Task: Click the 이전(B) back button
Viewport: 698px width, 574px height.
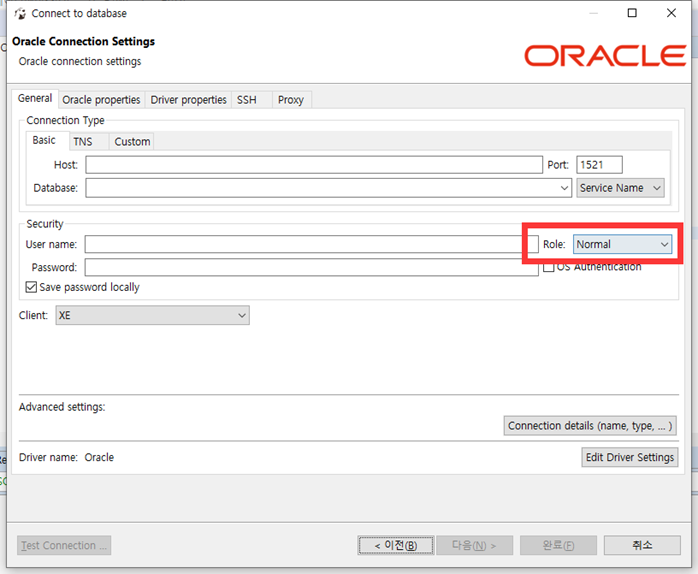Action: [396, 546]
